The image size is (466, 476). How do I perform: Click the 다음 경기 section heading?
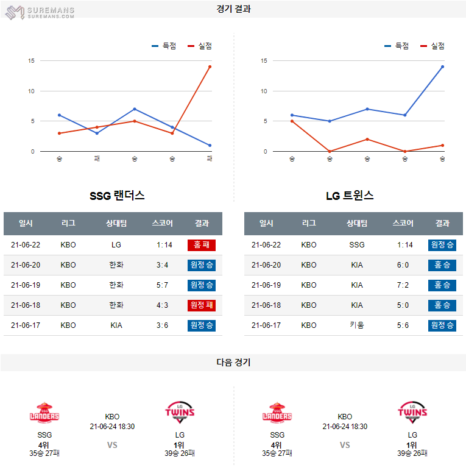(233, 362)
